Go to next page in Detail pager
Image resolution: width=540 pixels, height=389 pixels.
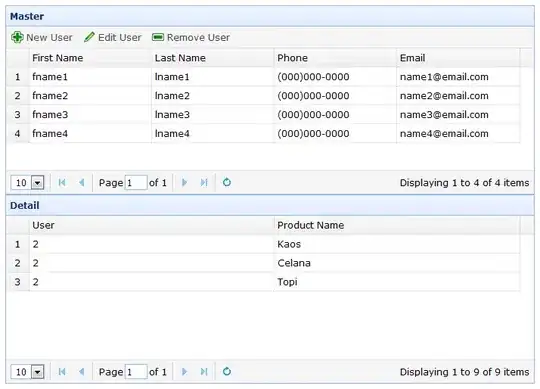point(184,372)
